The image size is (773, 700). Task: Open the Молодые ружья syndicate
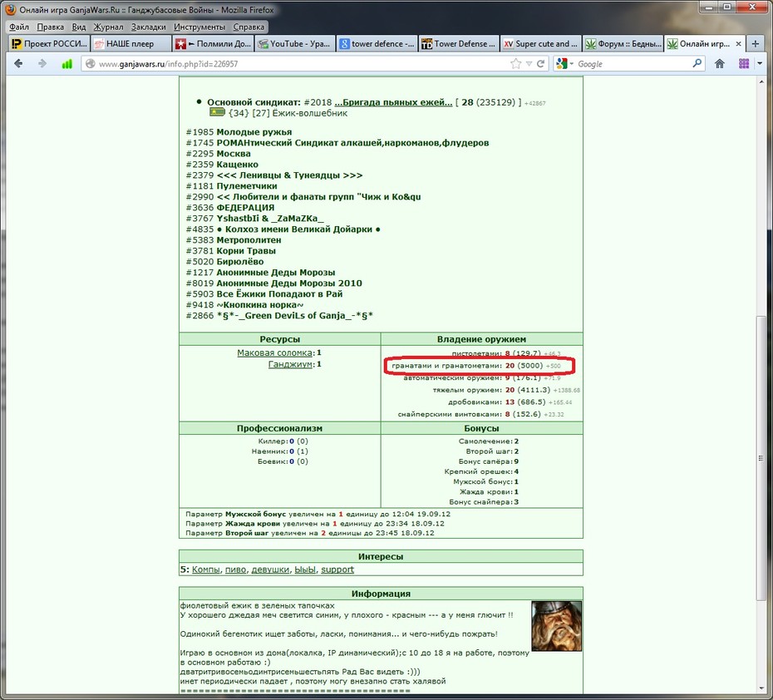point(254,132)
